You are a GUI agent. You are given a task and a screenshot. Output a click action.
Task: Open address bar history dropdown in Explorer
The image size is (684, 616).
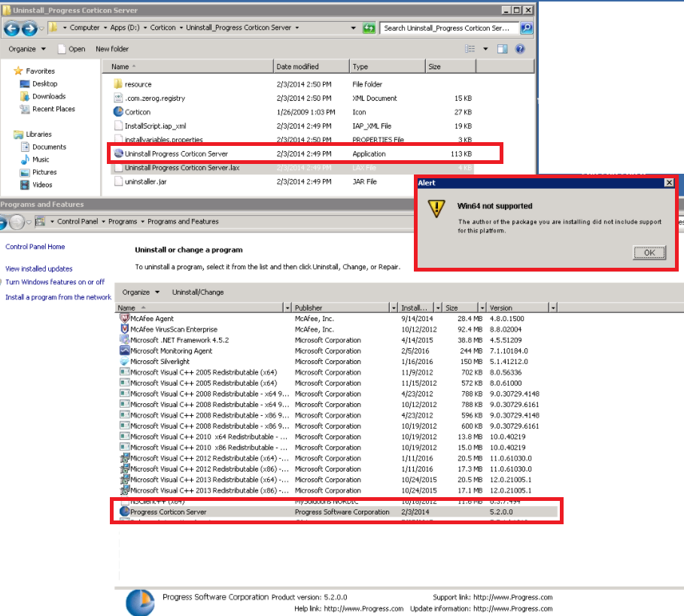coord(353,28)
